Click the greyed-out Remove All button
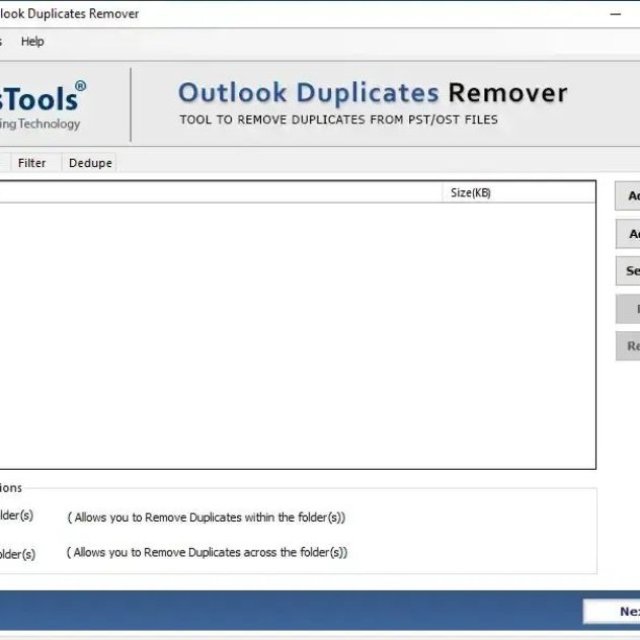The height and width of the screenshot is (640, 640). click(x=630, y=346)
